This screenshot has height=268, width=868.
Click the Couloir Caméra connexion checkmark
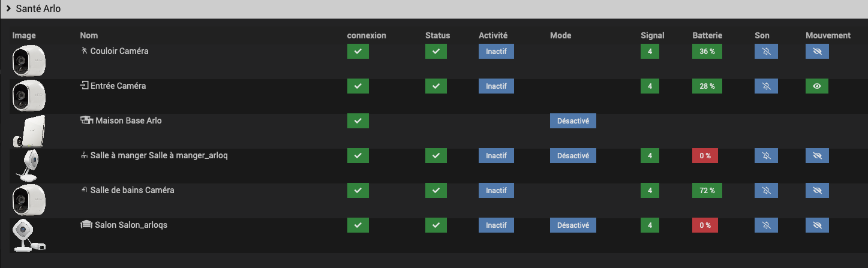pyautogui.click(x=358, y=52)
